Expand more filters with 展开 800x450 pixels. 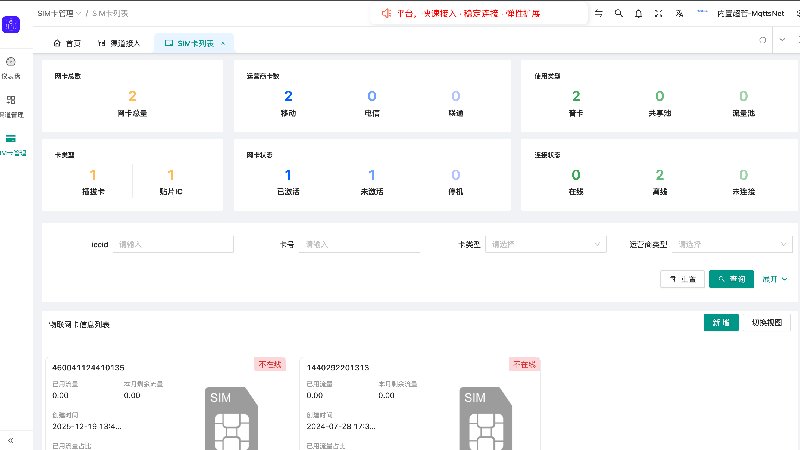(774, 279)
